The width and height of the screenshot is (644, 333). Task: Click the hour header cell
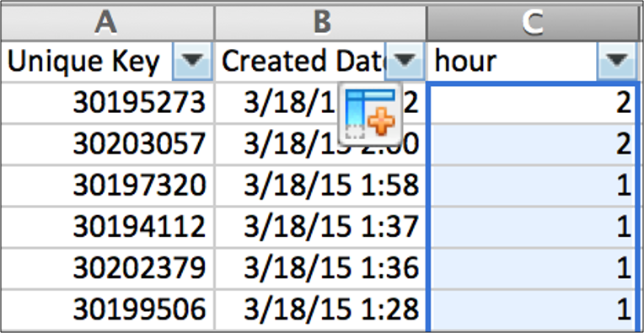[x=533, y=62]
